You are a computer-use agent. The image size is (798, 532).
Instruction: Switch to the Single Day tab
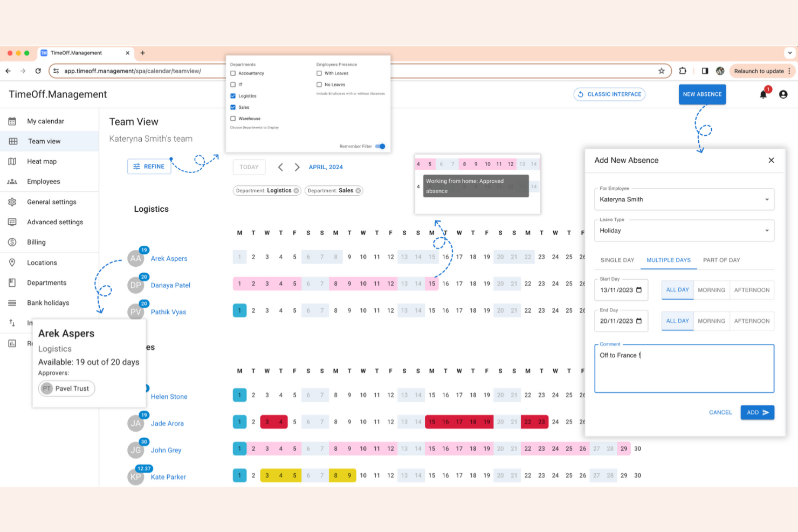(x=616, y=260)
